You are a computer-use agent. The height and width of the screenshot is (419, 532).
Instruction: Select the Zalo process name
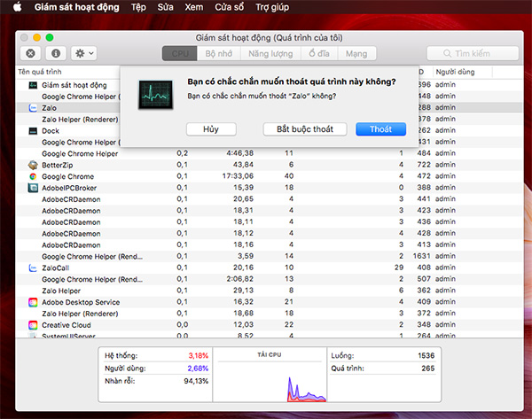(49, 108)
